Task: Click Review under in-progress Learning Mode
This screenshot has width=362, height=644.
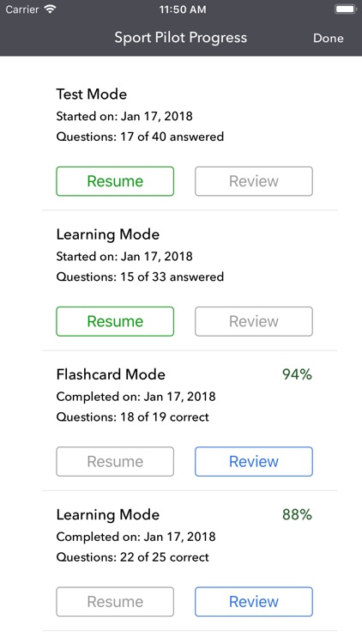Action: [254, 321]
